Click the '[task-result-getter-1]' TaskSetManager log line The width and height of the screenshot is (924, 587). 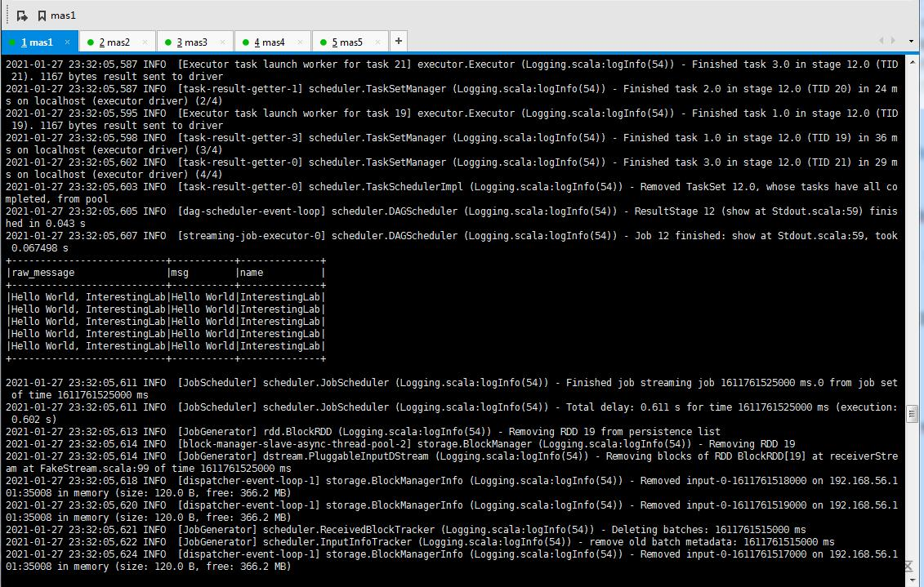coord(452,95)
